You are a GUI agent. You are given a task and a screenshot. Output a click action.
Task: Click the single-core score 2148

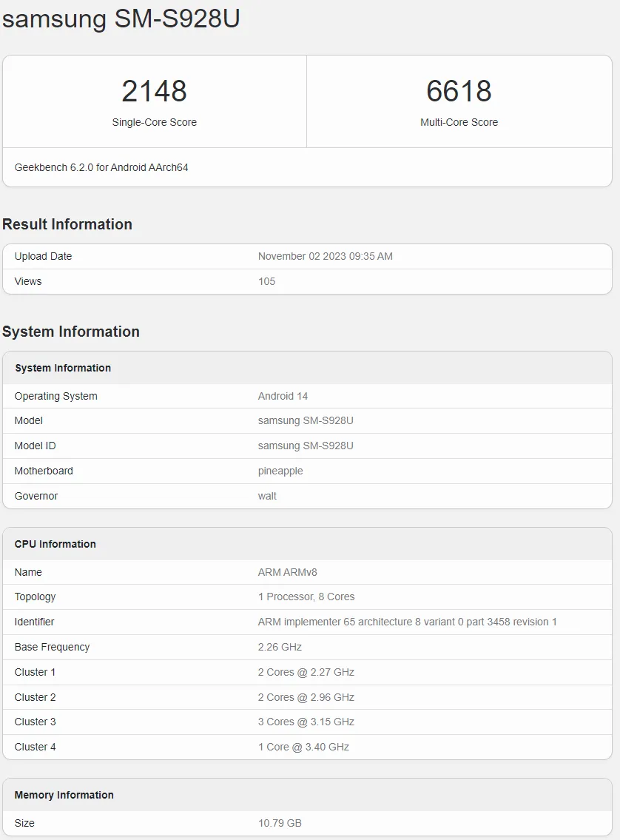(x=155, y=91)
